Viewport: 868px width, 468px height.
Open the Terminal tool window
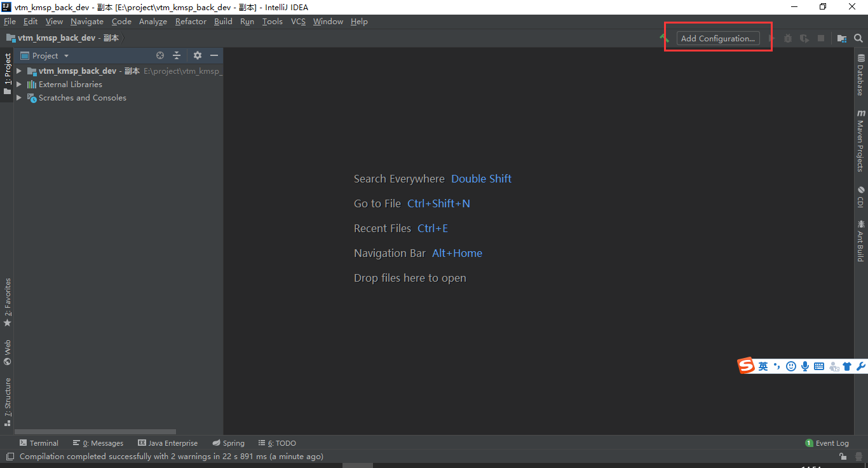[39, 443]
